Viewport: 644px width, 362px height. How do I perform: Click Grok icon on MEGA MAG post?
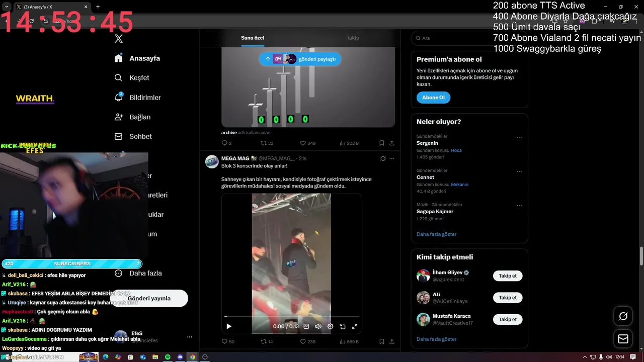[383, 158]
